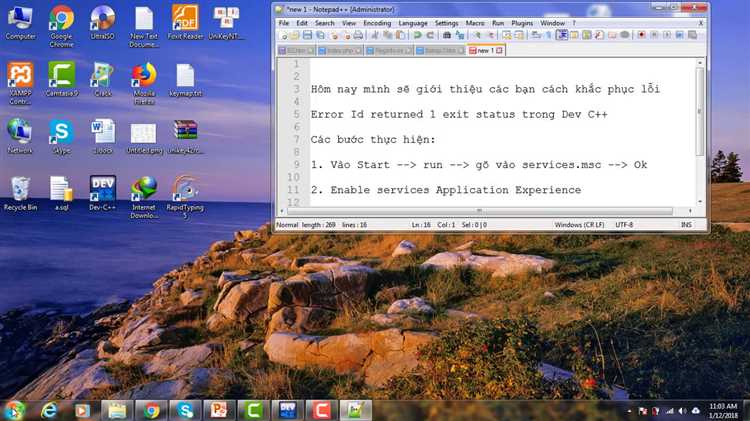The image size is (750, 421).
Task: Click the Dev-C++ taskbar button
Action: pyautogui.click(x=287, y=410)
